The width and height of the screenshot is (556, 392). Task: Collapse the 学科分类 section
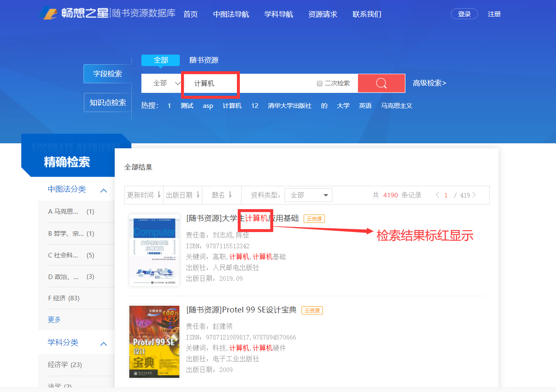tap(103, 344)
